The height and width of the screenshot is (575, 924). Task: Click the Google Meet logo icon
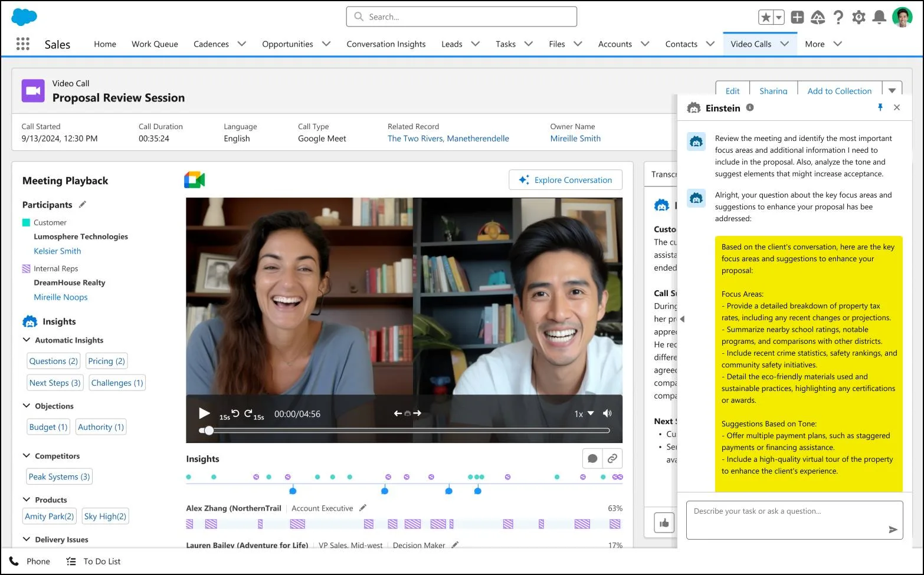point(195,180)
